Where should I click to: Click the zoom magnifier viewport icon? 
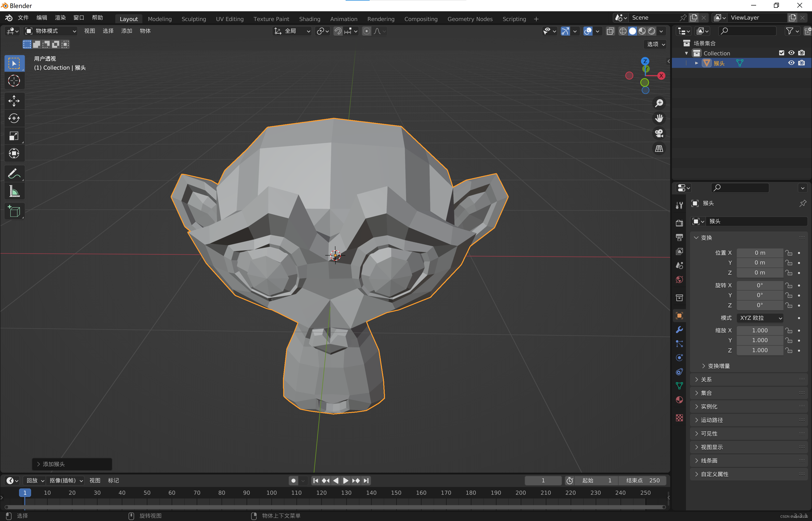659,103
